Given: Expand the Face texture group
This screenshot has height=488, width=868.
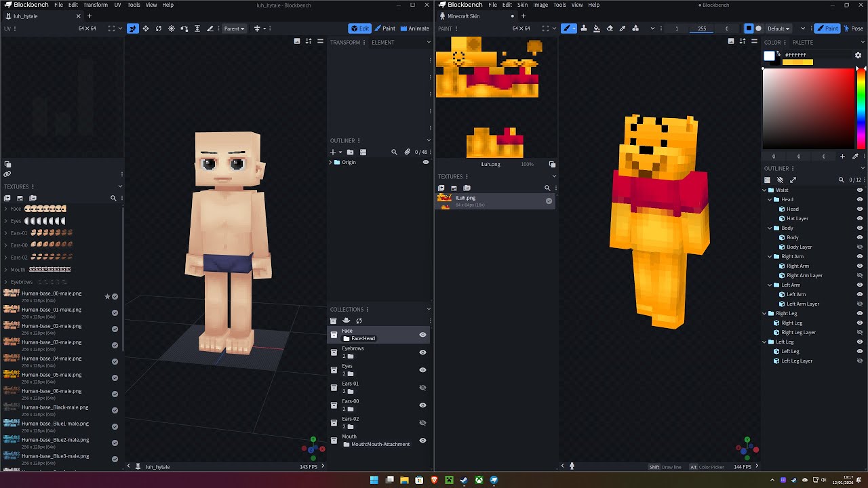Looking at the screenshot, I should (x=5, y=209).
